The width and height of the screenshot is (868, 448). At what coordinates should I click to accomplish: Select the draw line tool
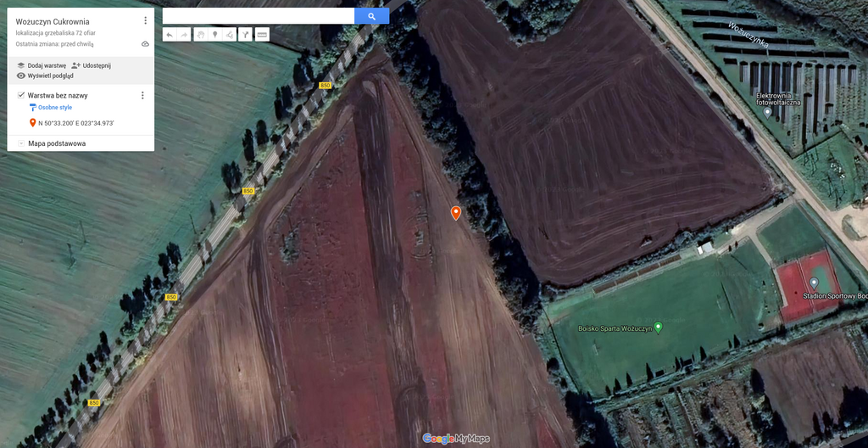(230, 35)
